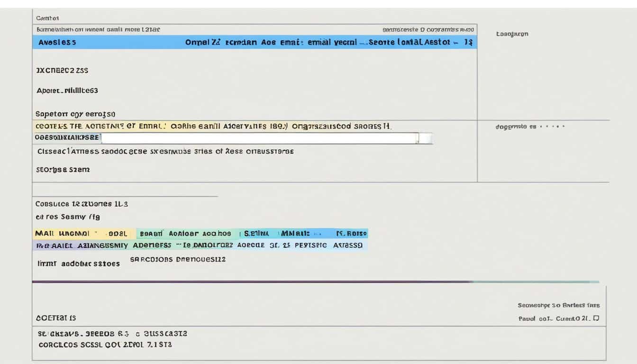The width and height of the screenshot is (637, 364).
Task: Click the 'PEYSISIC' item in the second colored row
Action: [x=310, y=246]
